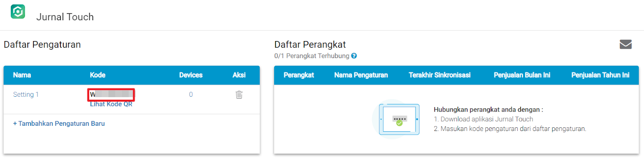The image size is (644, 162).
Task: Click the Penjualan Tahun Ini column header
Action: (x=600, y=75)
